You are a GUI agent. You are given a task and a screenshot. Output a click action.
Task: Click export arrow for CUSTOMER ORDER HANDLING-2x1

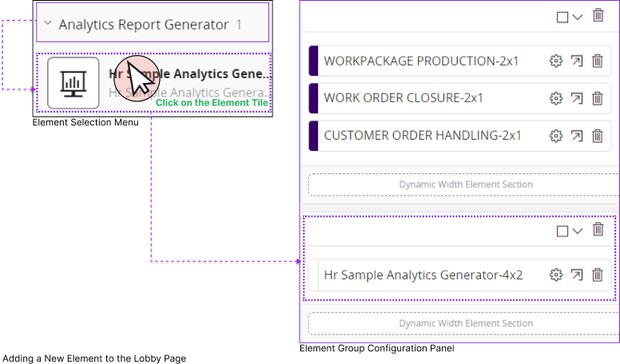click(x=577, y=136)
